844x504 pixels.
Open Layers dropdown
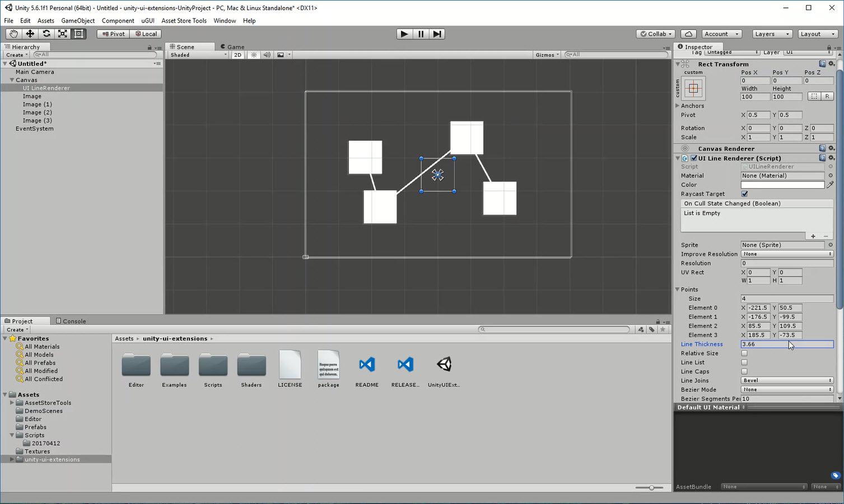pyautogui.click(x=772, y=34)
